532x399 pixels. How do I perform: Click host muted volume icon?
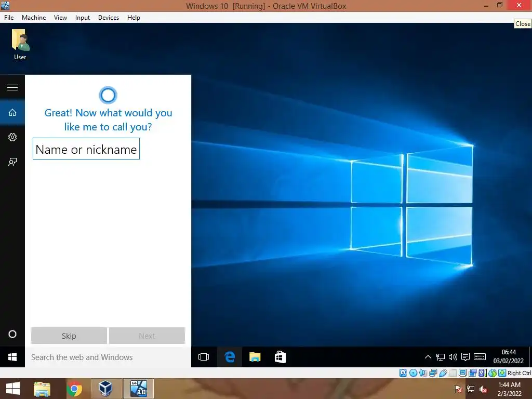click(483, 389)
